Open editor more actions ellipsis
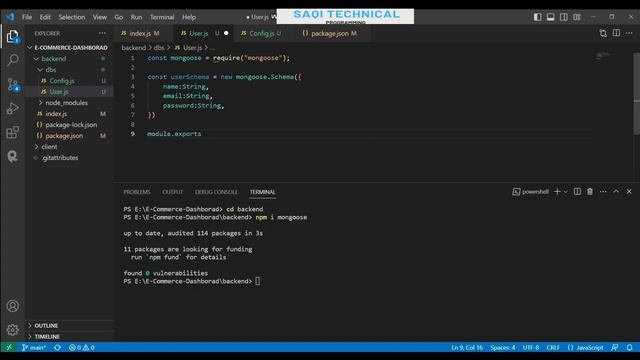 pos(629,33)
